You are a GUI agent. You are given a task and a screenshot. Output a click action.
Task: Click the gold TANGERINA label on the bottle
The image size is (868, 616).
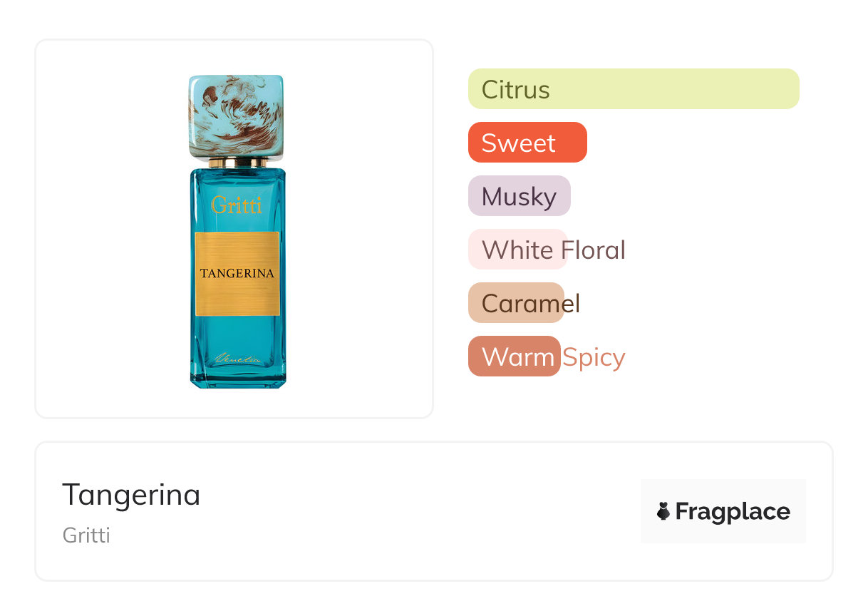[x=237, y=273]
